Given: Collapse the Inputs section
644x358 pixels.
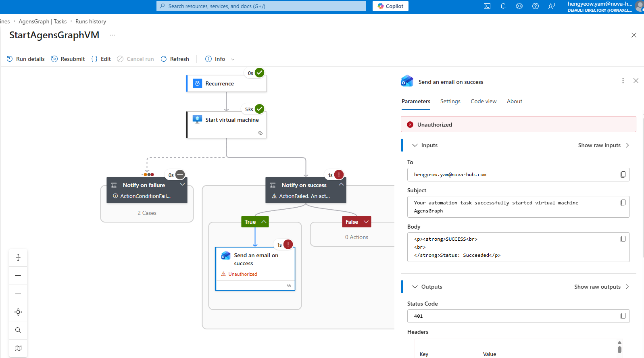Looking at the screenshot, I should tap(415, 145).
